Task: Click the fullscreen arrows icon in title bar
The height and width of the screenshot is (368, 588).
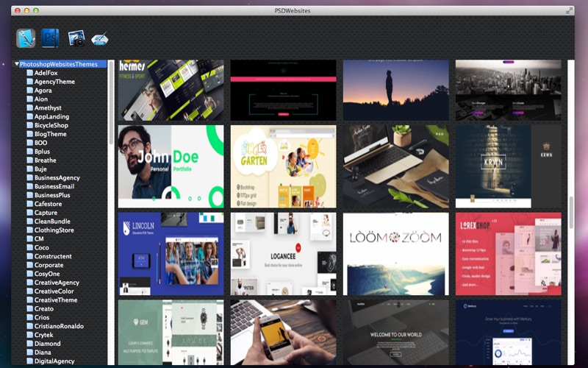Action: pyautogui.click(x=569, y=10)
